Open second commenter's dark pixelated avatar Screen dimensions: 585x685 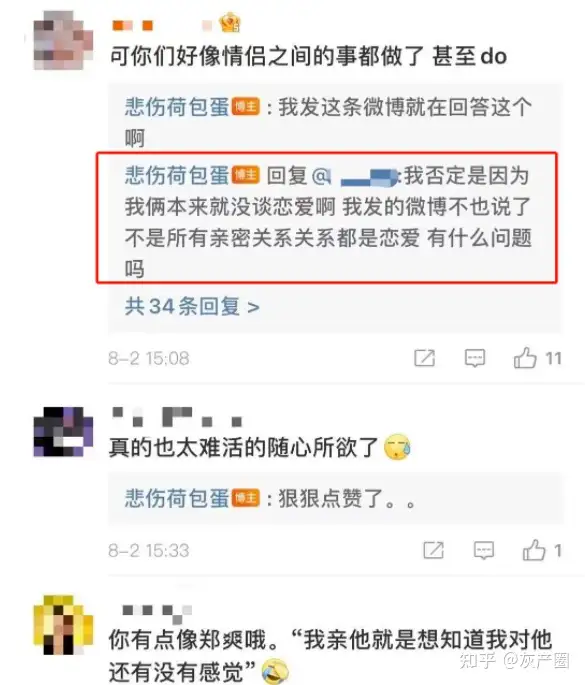pos(64,432)
